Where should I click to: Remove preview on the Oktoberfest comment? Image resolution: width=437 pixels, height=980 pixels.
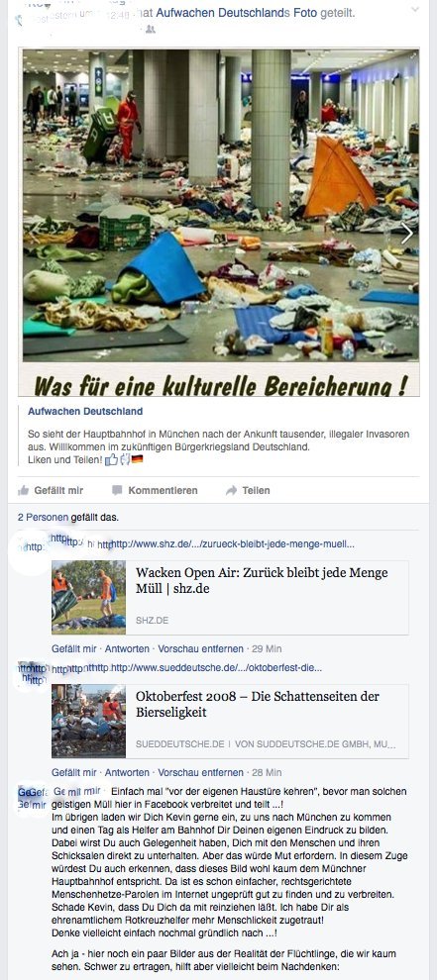point(200,772)
